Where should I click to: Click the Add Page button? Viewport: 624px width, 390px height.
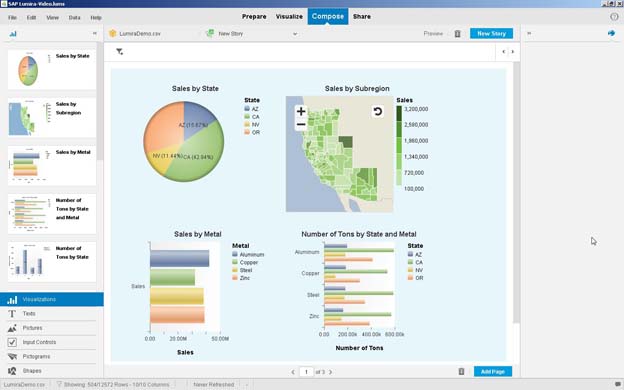pos(493,371)
